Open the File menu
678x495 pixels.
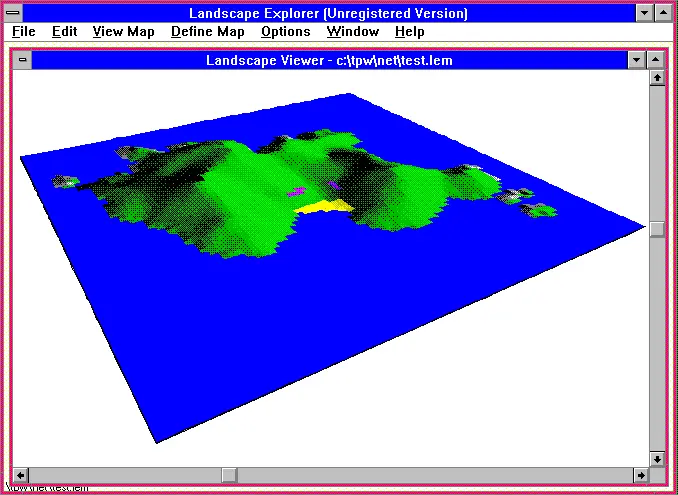tap(23, 32)
